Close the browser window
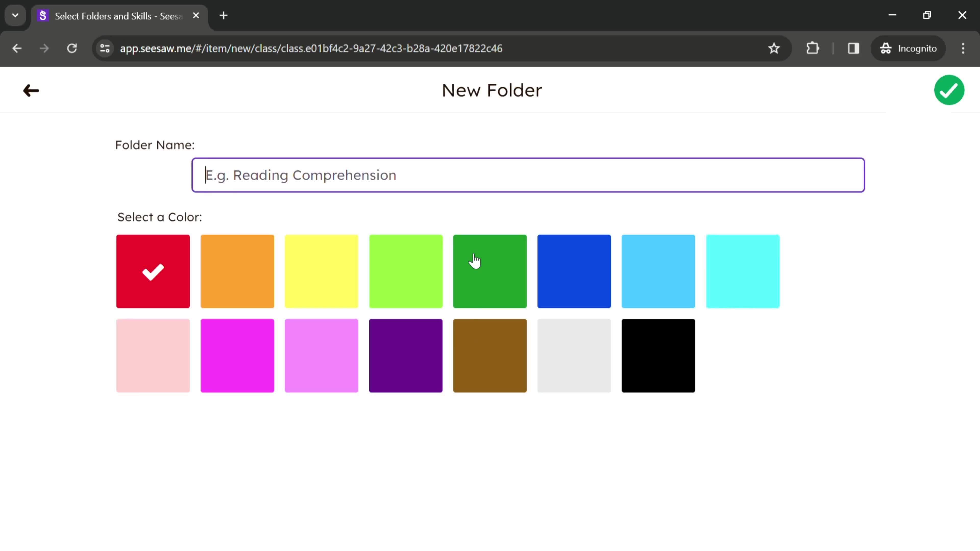 click(x=962, y=15)
